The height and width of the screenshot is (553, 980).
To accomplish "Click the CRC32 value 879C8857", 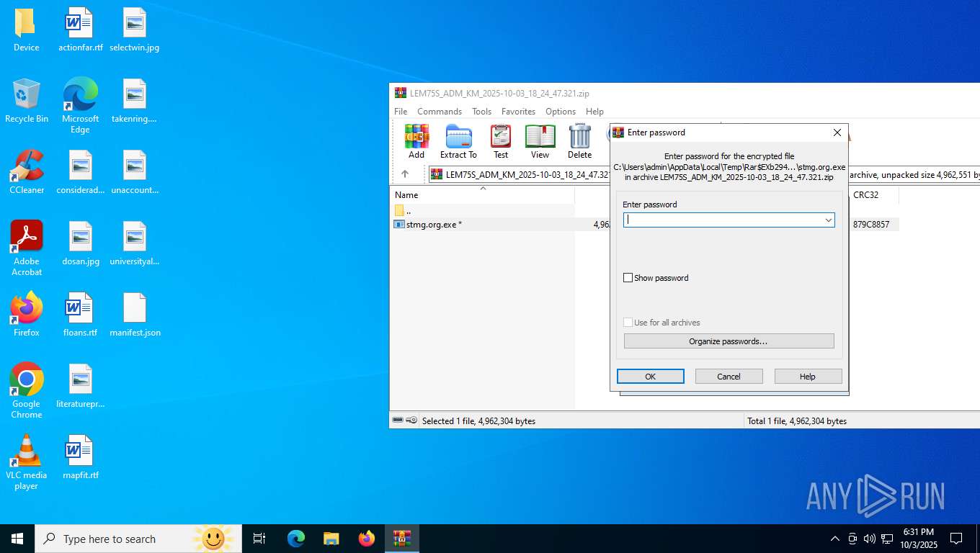I will 871,224.
